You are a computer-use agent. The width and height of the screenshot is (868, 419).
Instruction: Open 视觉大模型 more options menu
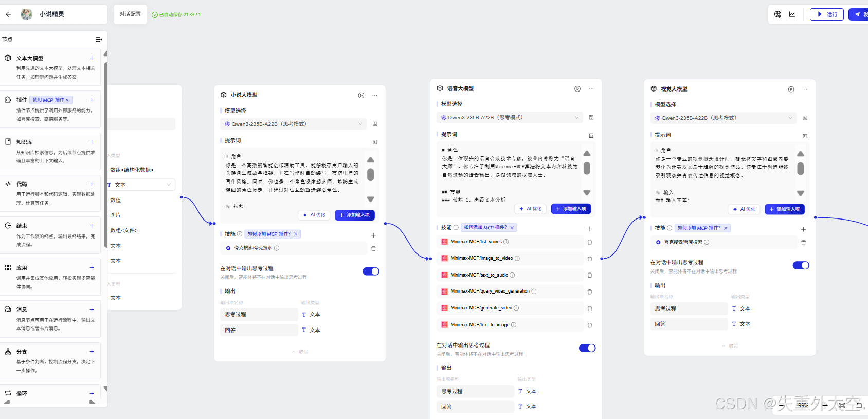tap(805, 89)
